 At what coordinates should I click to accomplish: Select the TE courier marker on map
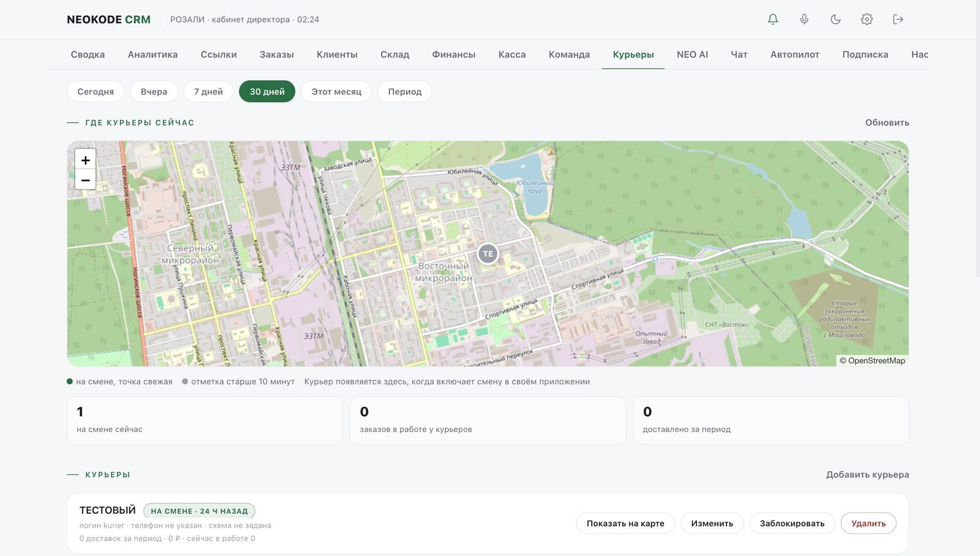488,254
